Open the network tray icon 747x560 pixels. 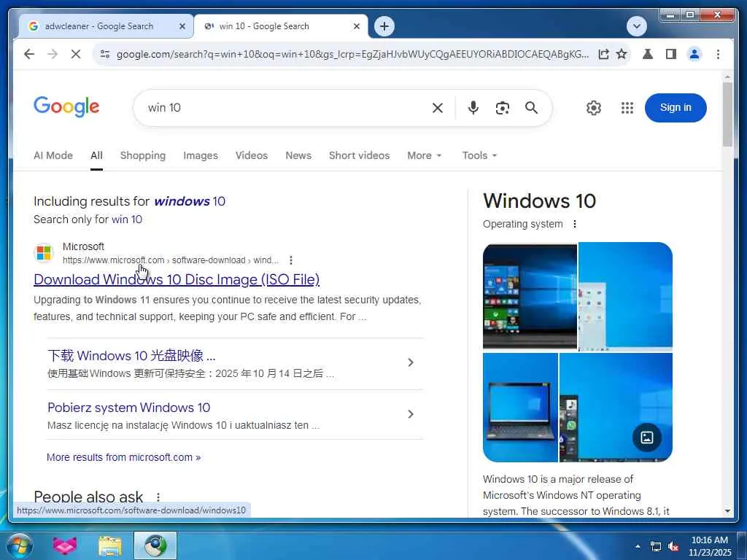click(656, 547)
